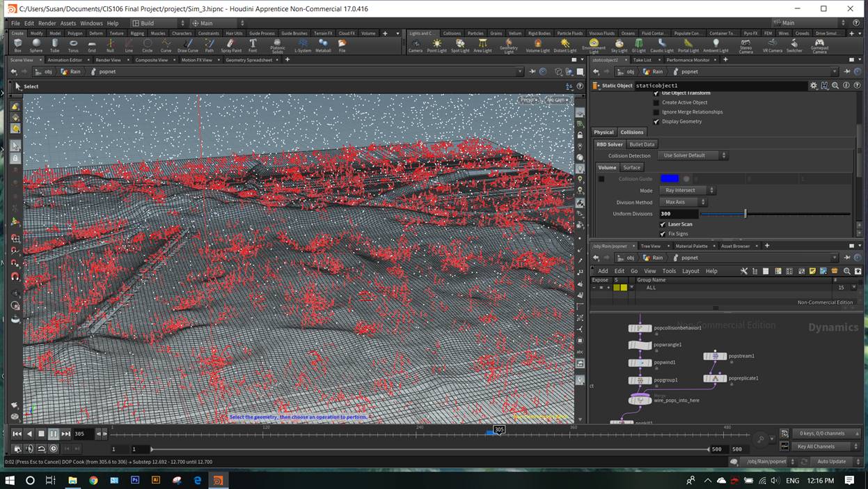868x489 pixels.
Task: Choose the Font shelf tool
Action: (253, 45)
